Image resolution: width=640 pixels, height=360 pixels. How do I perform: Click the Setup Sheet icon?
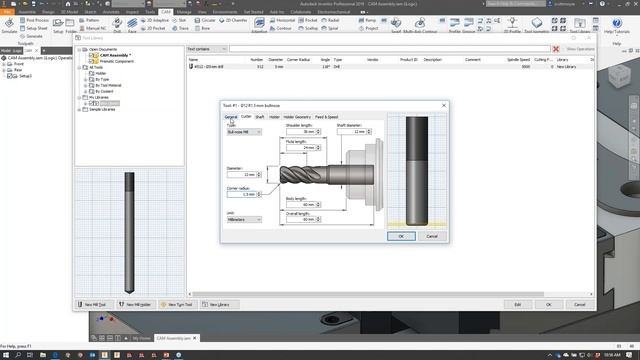click(x=33, y=28)
